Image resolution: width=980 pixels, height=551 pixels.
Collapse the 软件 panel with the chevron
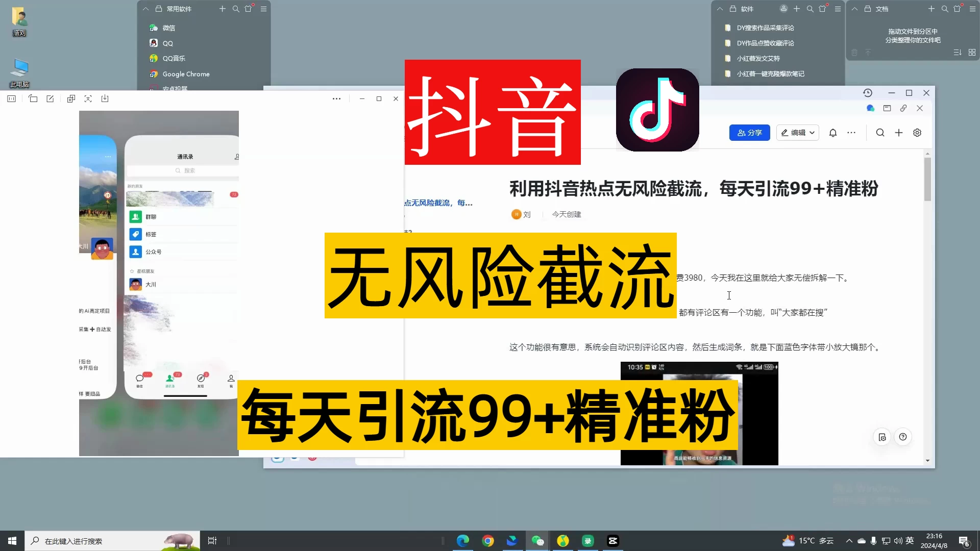(x=720, y=9)
